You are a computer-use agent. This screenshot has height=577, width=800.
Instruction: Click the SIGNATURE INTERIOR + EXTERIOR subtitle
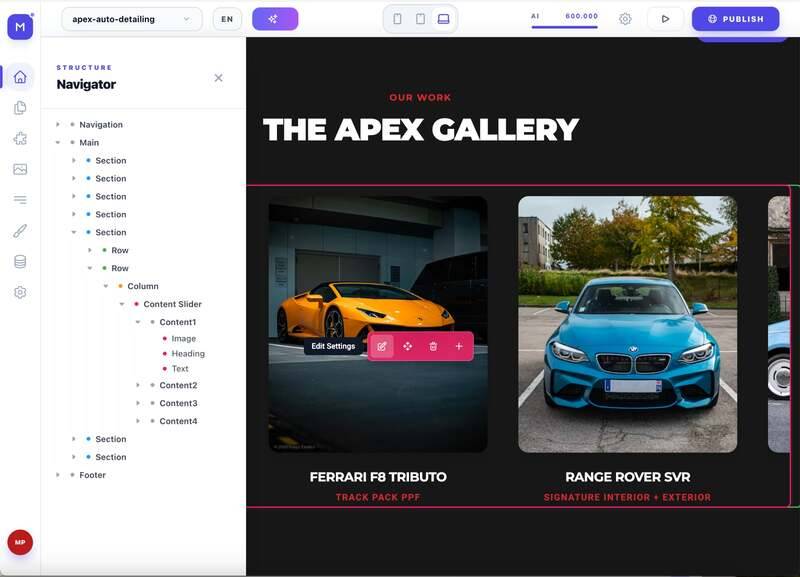tap(628, 497)
